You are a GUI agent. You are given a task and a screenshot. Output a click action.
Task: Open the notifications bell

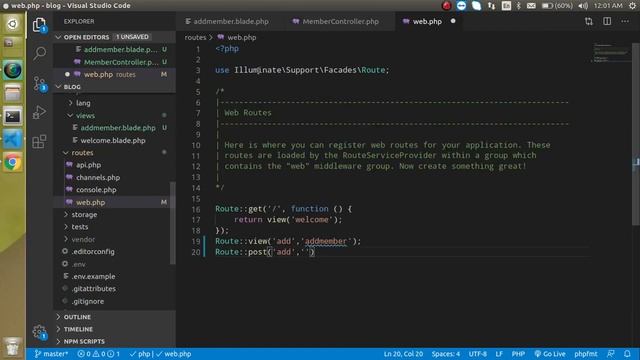pos(627,354)
